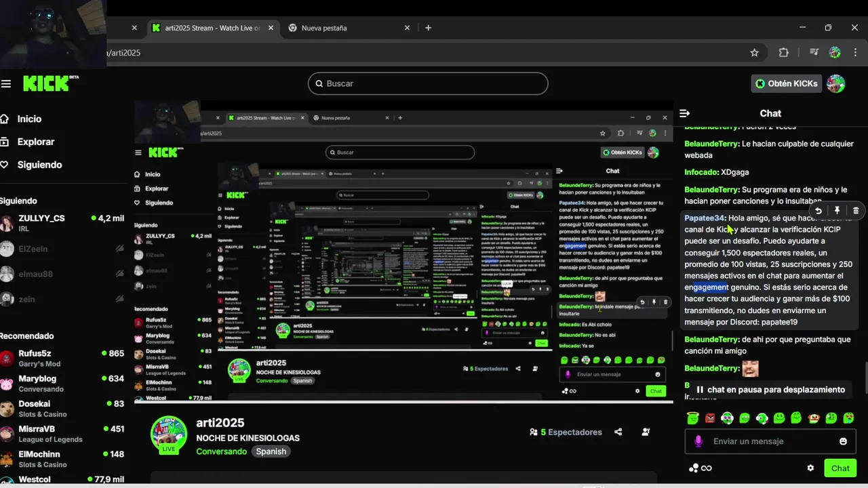Click the purple microphone icon in the message box
This screenshot has height=488, width=868.
pyautogui.click(x=698, y=441)
